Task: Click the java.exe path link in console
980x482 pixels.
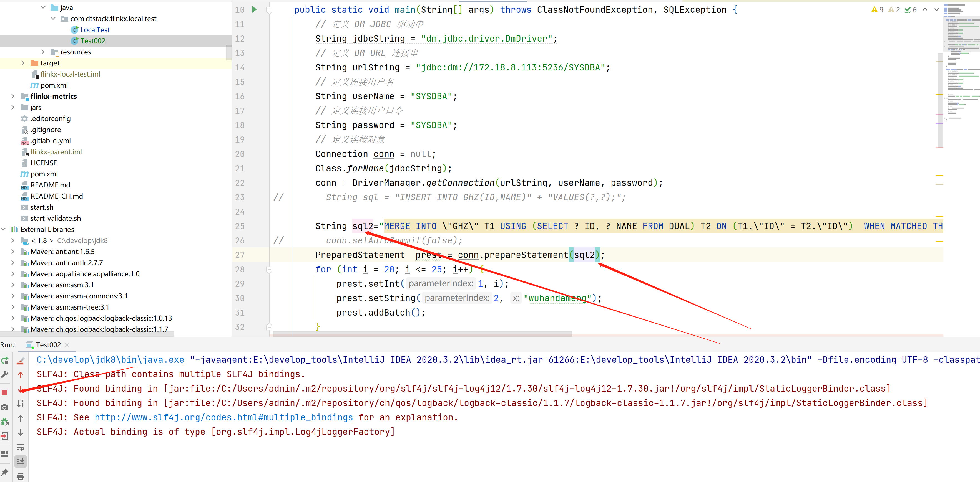Action: [110, 360]
